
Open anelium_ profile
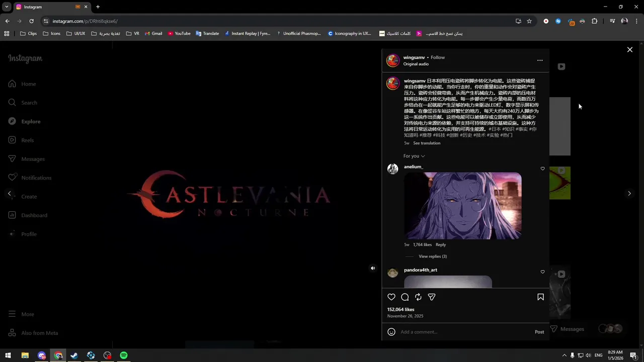(x=414, y=167)
